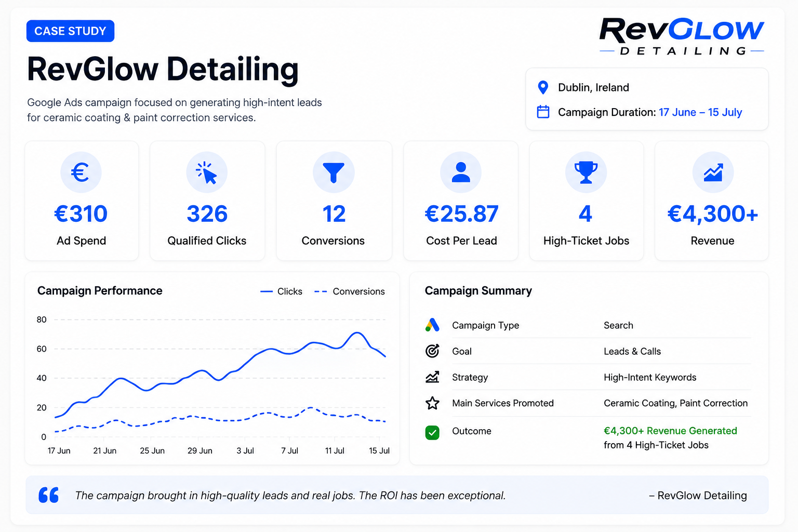Click the "High-Intent Keywords" strategy value

pyautogui.click(x=650, y=377)
